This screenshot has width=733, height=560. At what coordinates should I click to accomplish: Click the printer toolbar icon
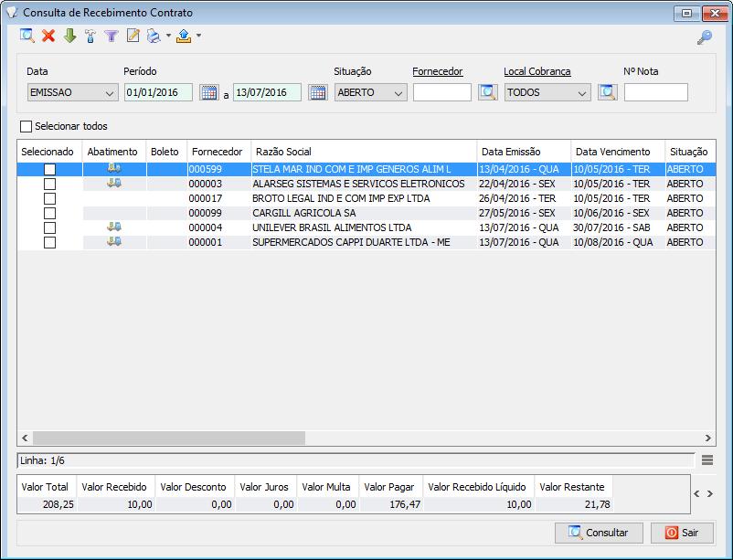154,36
